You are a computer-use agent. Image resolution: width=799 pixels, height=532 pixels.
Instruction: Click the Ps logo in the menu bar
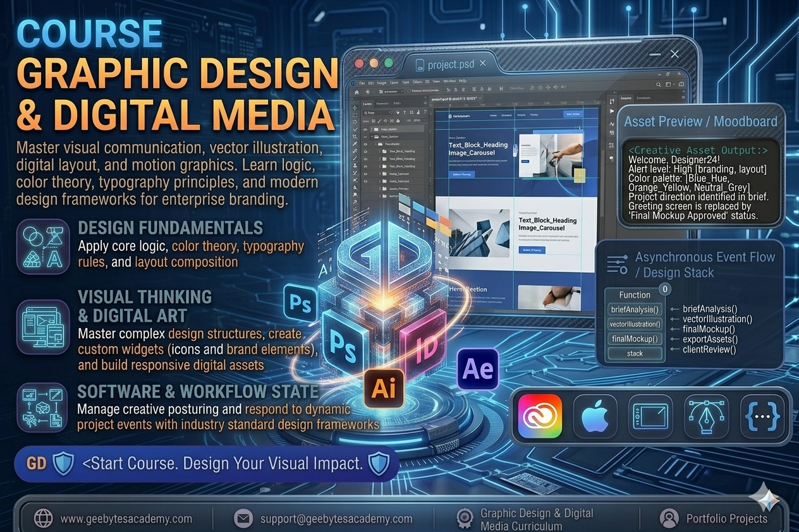(353, 83)
